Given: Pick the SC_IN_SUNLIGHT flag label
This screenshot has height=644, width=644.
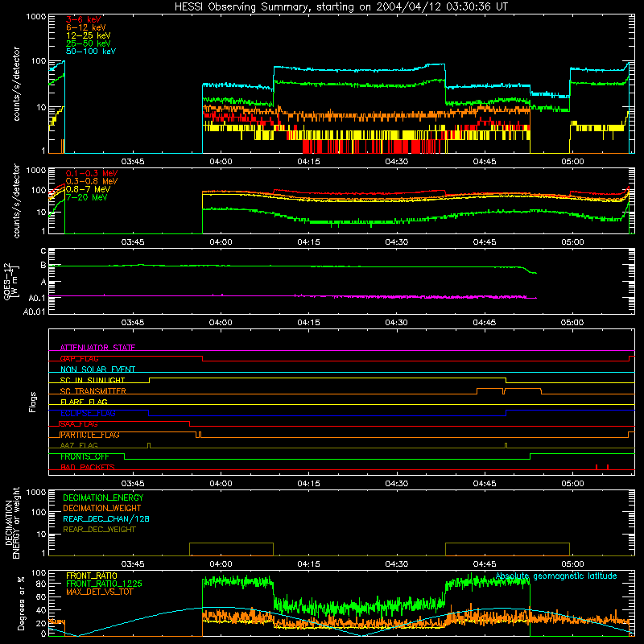Looking at the screenshot, I should click(93, 380).
